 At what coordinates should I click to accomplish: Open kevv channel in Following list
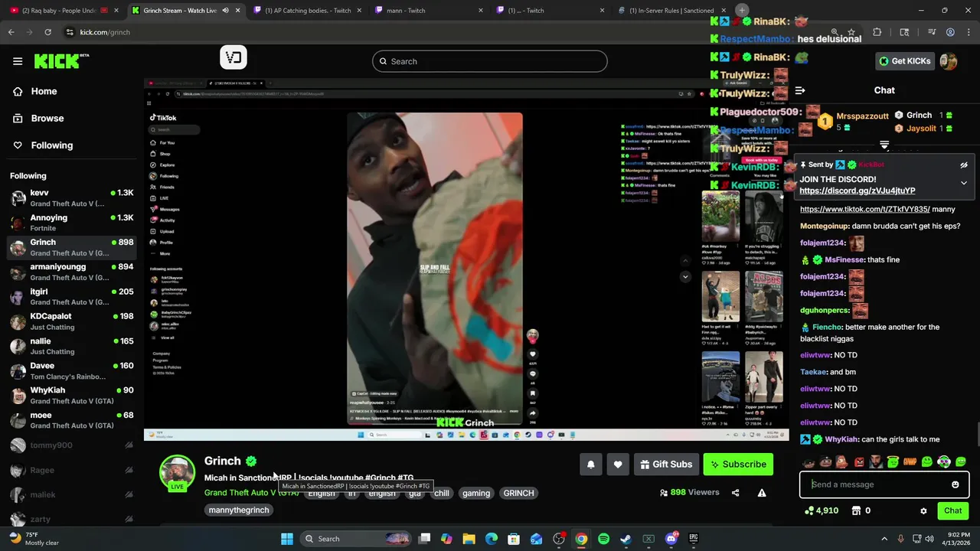point(73,198)
